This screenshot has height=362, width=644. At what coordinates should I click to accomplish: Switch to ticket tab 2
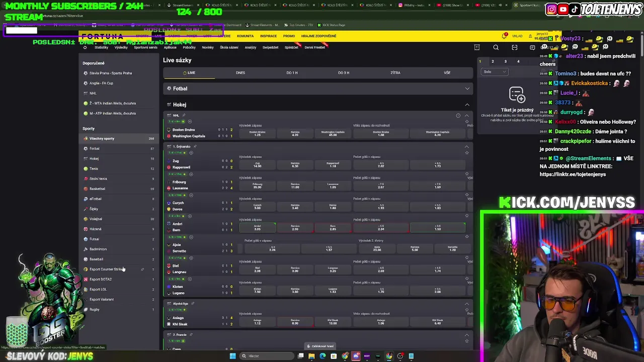point(493,61)
